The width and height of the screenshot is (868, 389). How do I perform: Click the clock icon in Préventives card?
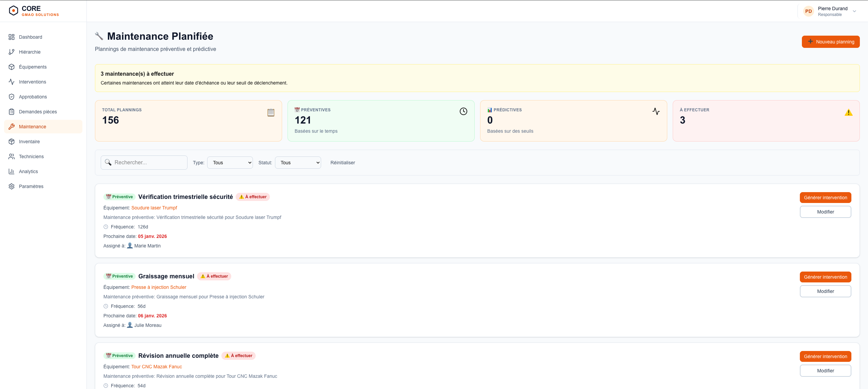pos(463,111)
